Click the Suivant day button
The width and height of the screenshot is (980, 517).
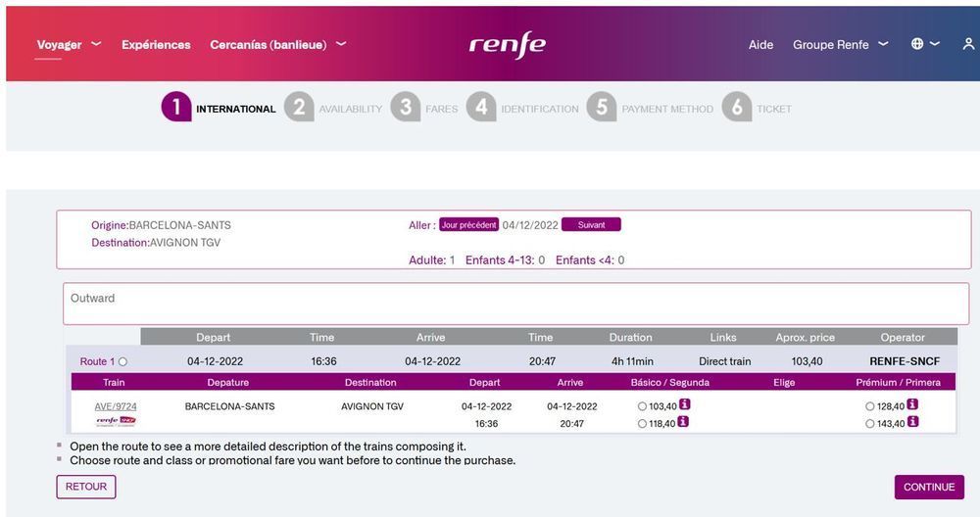click(x=591, y=225)
